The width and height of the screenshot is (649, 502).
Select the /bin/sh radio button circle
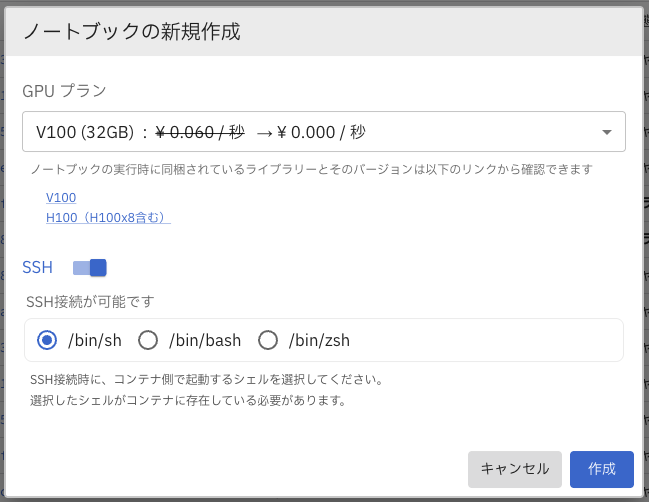click(x=47, y=340)
